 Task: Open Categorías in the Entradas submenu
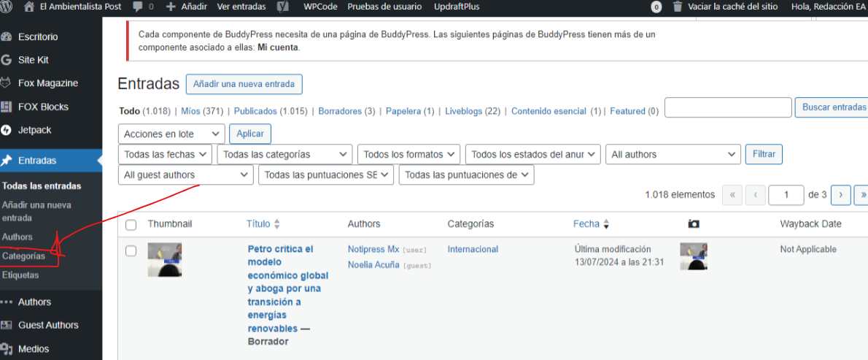pyautogui.click(x=23, y=256)
